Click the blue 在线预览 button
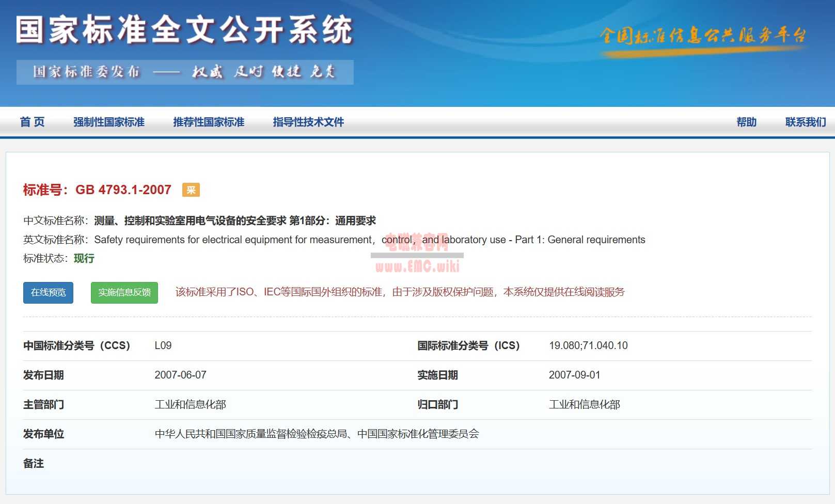The width and height of the screenshot is (835, 504). (48, 293)
